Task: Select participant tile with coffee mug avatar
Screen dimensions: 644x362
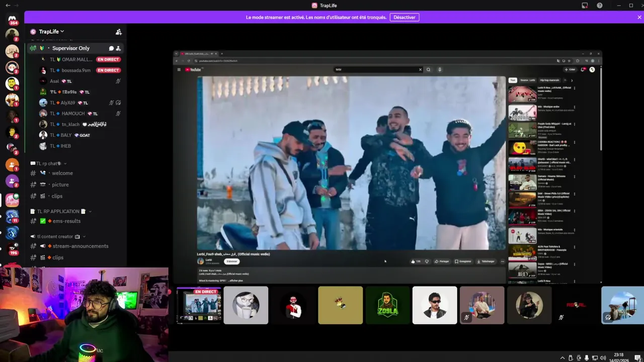Action: [246, 305]
